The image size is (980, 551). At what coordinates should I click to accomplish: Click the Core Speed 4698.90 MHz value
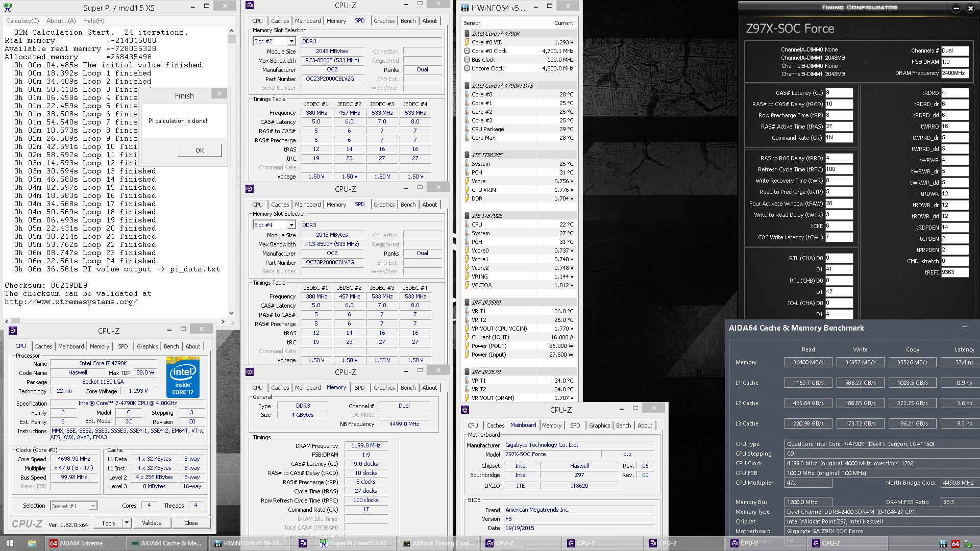point(74,459)
